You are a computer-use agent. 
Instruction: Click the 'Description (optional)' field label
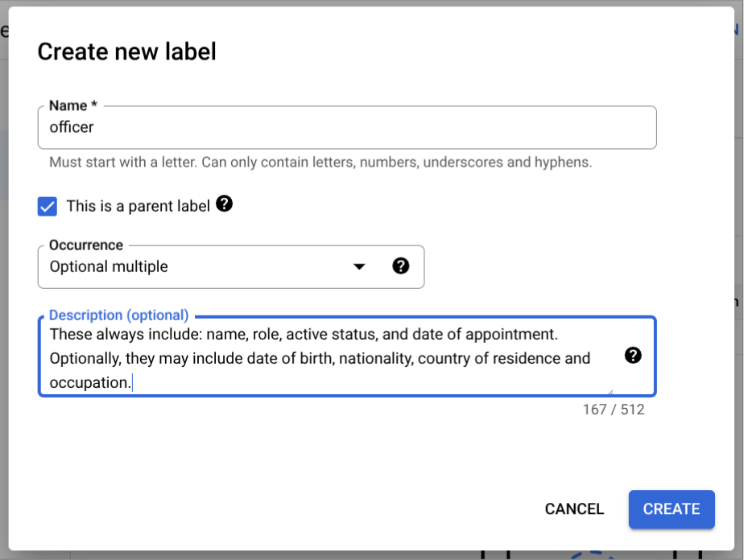coord(118,315)
